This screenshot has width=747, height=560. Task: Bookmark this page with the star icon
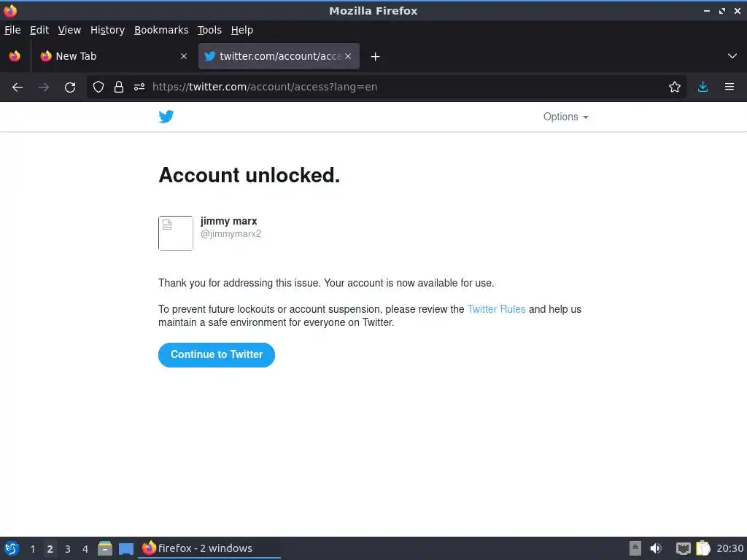pyautogui.click(x=675, y=87)
